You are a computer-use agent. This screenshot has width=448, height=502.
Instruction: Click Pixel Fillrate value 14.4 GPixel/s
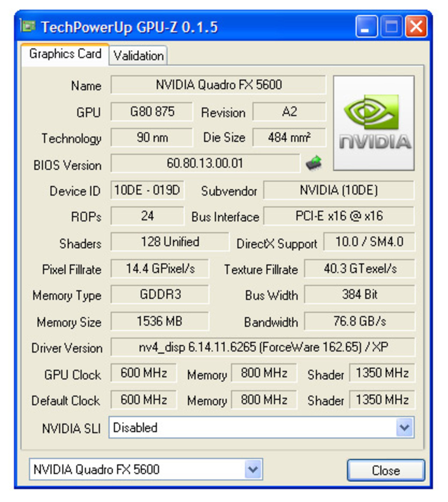160,269
